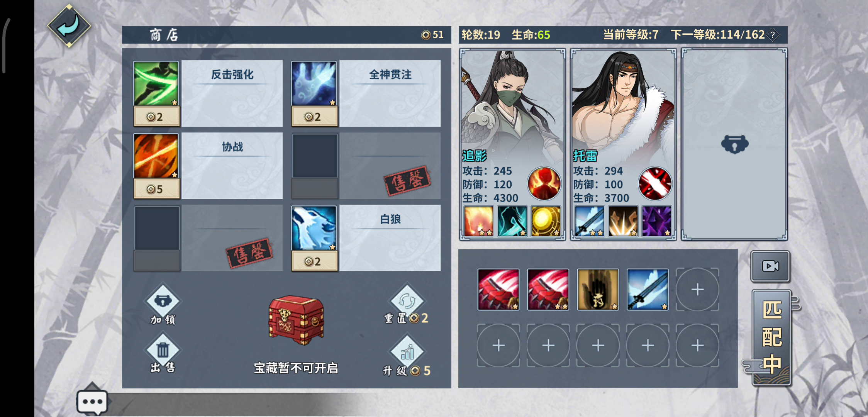Select the 反击强化 green skill icon

156,83
